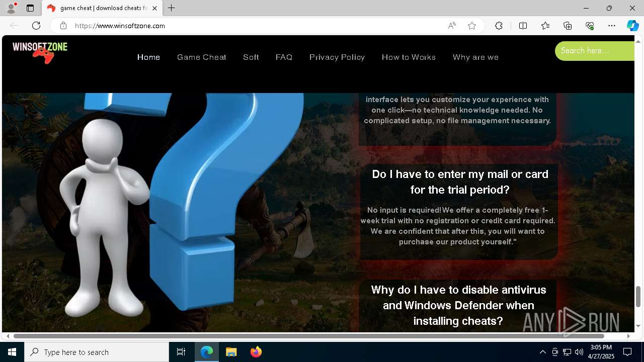Open Read aloud icon in address bar
644x362 pixels.
[452, 26]
